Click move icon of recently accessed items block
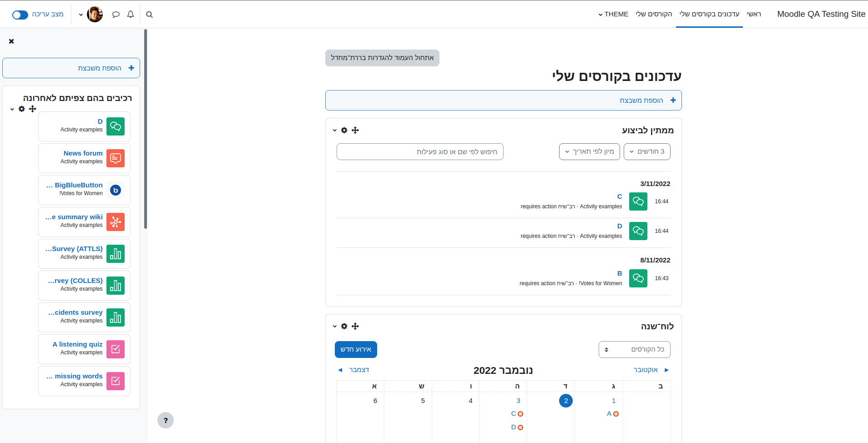The image size is (868, 443). tap(32, 109)
